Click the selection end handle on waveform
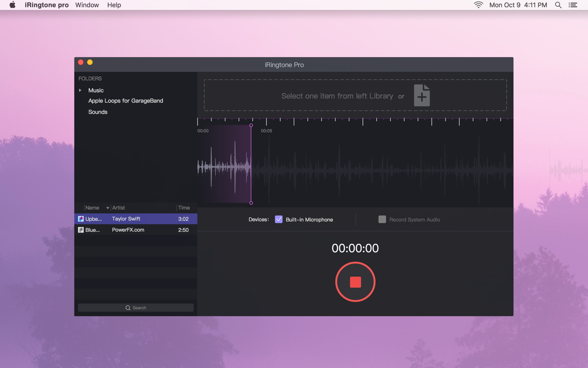This screenshot has width=588, height=368. tap(251, 203)
